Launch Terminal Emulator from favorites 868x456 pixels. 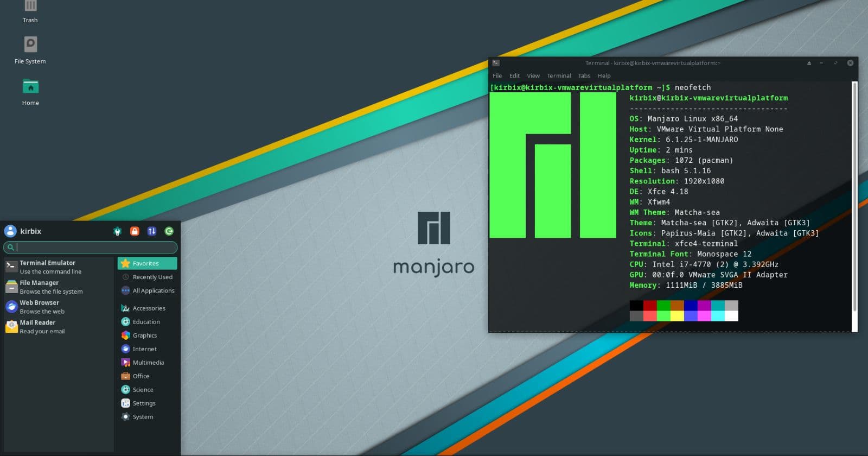coord(59,267)
